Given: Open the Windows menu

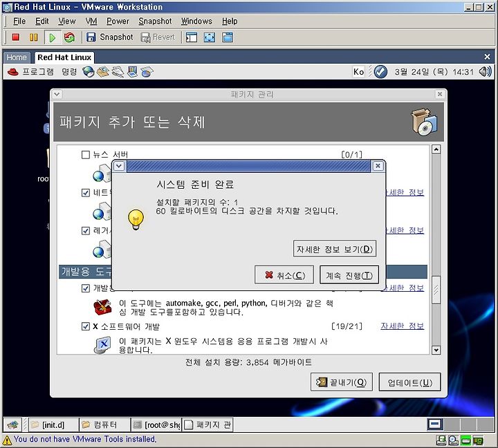Looking at the screenshot, I should 196,21.
